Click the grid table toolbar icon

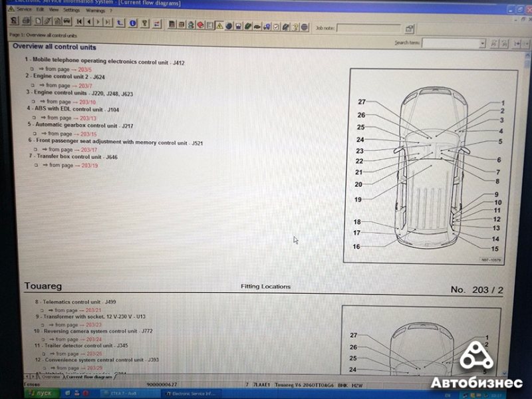click(x=182, y=25)
